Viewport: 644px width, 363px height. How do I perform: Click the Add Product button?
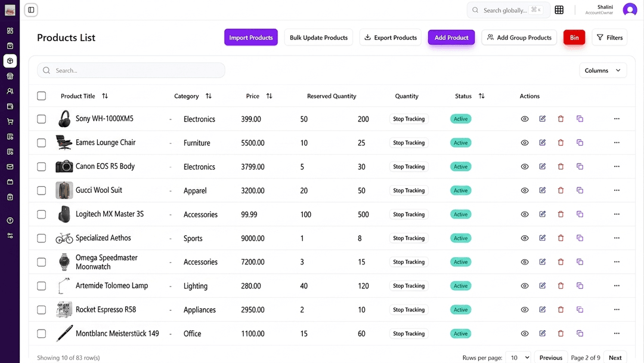(x=451, y=38)
